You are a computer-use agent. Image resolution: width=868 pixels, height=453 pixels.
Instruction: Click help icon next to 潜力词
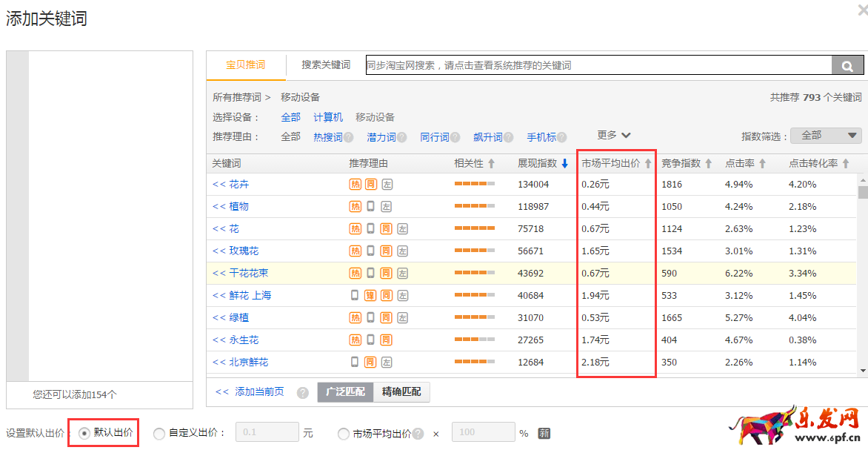click(401, 137)
